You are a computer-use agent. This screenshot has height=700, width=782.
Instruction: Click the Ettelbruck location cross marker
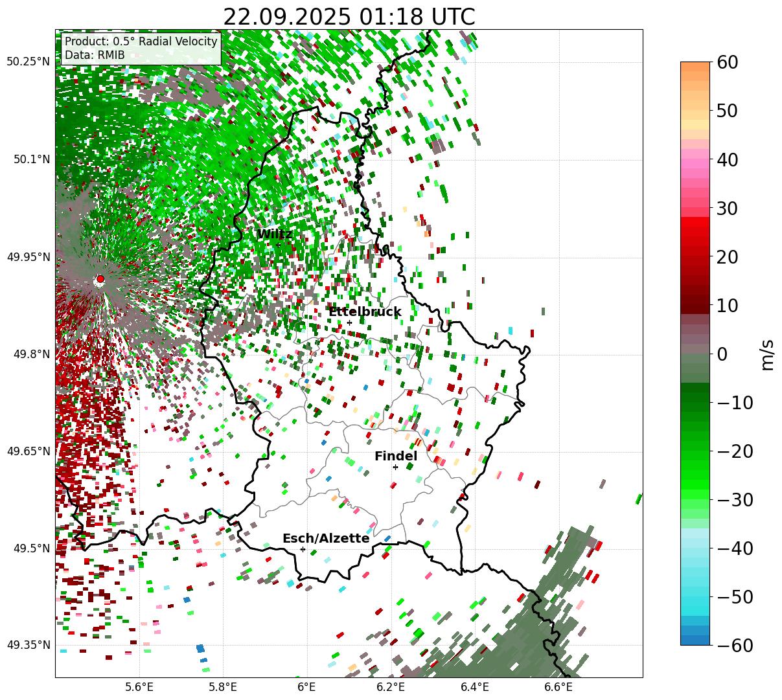pos(349,322)
